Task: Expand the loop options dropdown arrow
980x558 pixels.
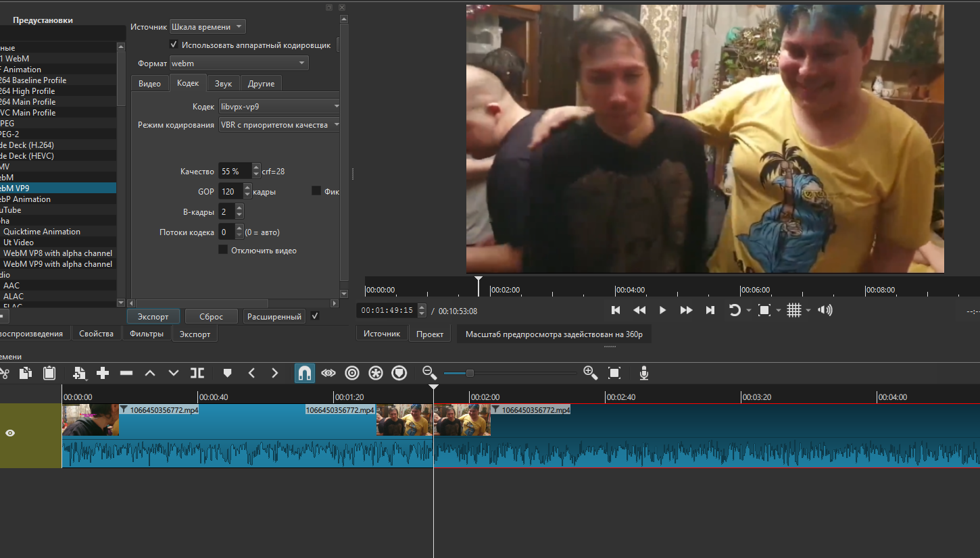Action: pyautogui.click(x=748, y=311)
